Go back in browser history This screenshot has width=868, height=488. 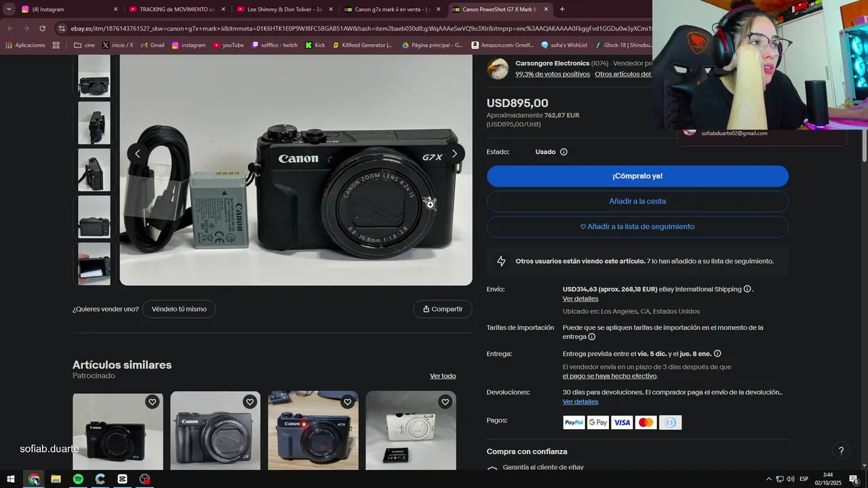coord(9,28)
